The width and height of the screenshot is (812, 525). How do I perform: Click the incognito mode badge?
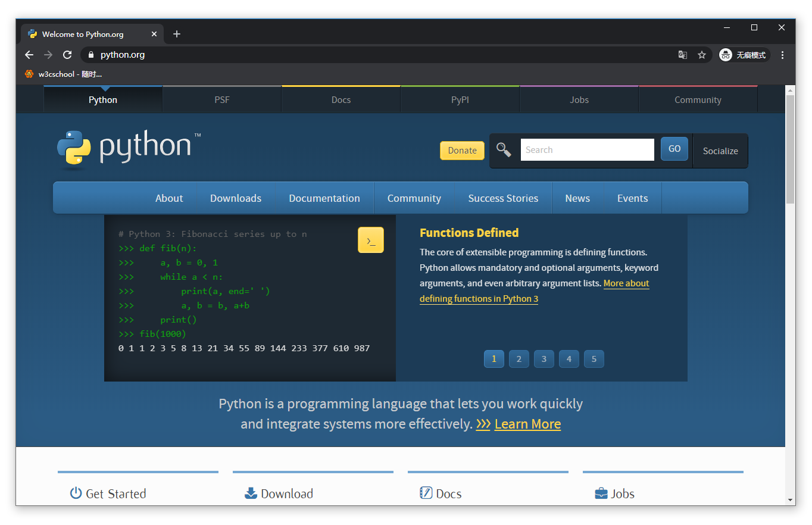tap(744, 54)
